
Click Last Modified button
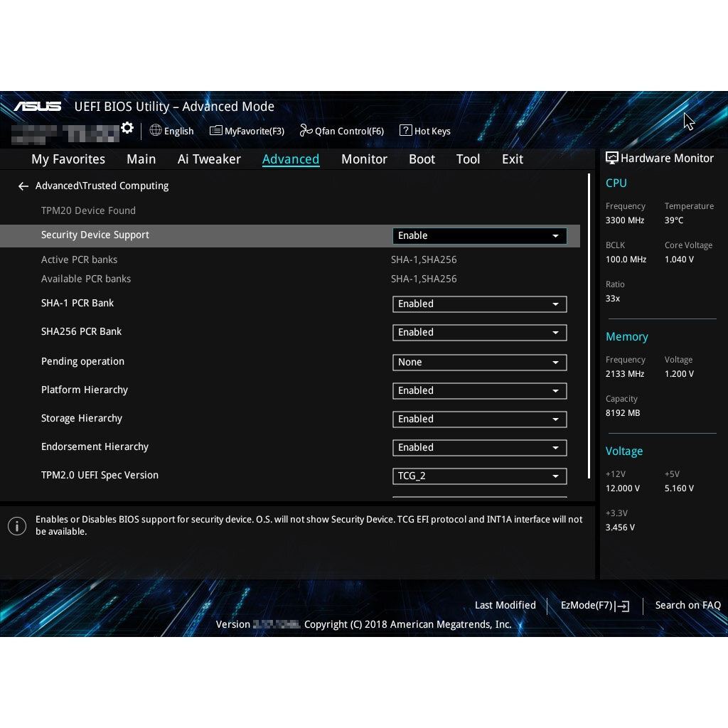[x=505, y=606]
